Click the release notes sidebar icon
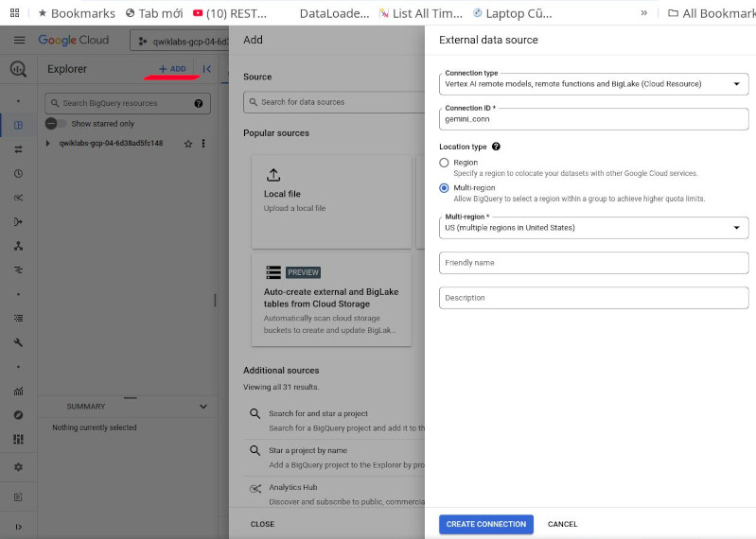Screen dimensions: 756x539 (18, 497)
